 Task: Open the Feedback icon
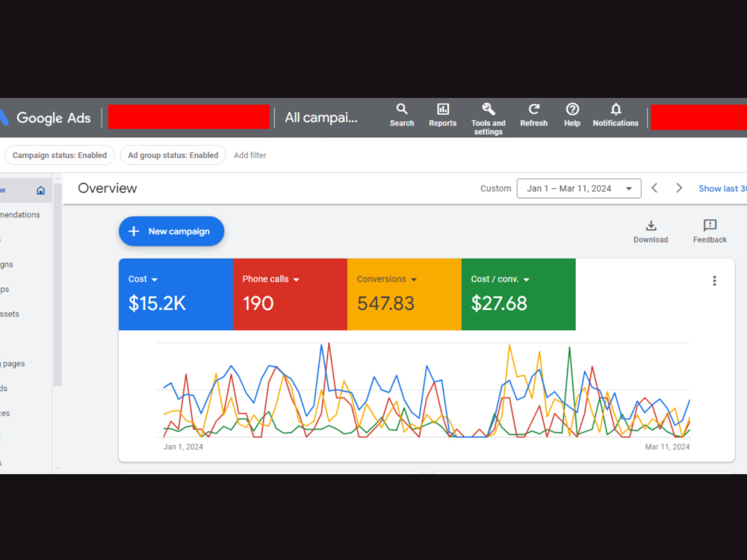click(x=710, y=231)
